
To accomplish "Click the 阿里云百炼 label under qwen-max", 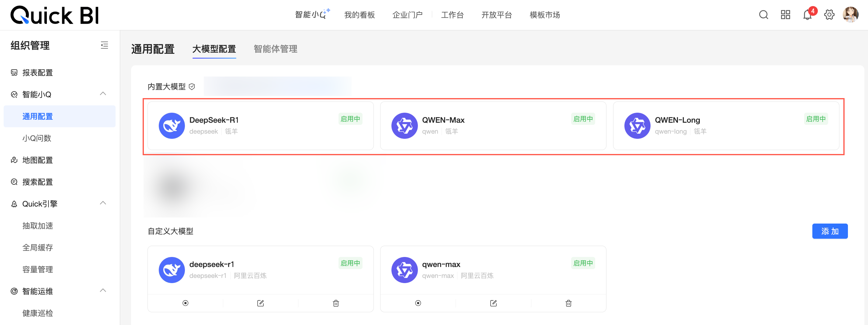I will (477, 276).
